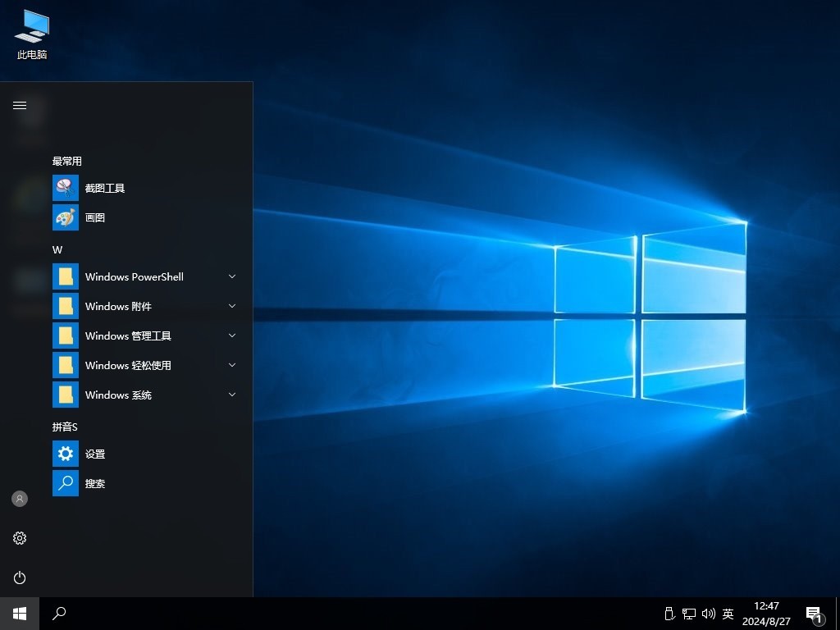Open the 截图工具 (Snipping Tool) app
Screen dimensions: 840x630
[105, 189]
